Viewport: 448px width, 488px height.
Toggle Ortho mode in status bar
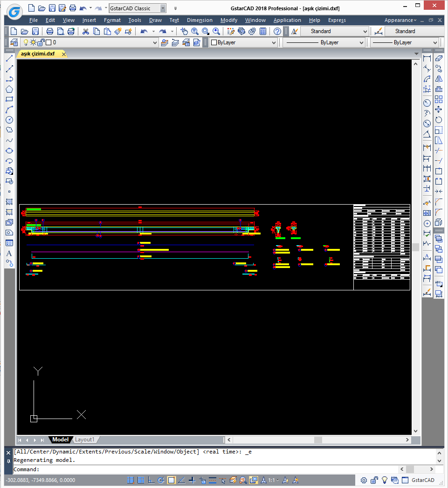(x=151, y=480)
